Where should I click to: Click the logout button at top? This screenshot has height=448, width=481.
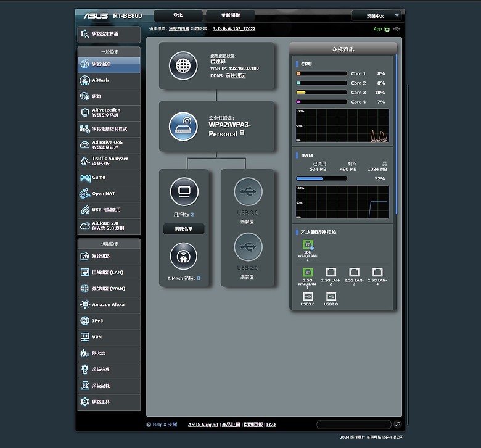178,15
